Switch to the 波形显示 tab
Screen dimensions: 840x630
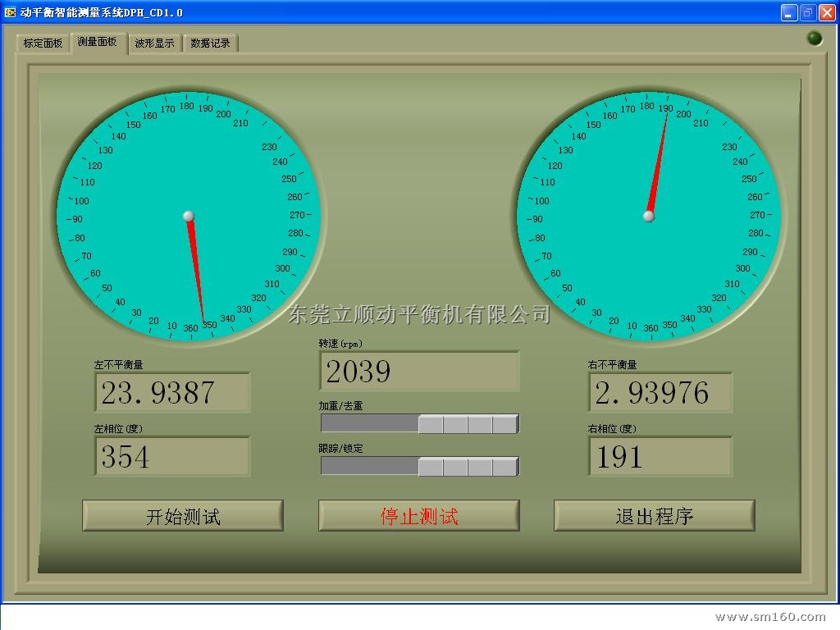155,43
